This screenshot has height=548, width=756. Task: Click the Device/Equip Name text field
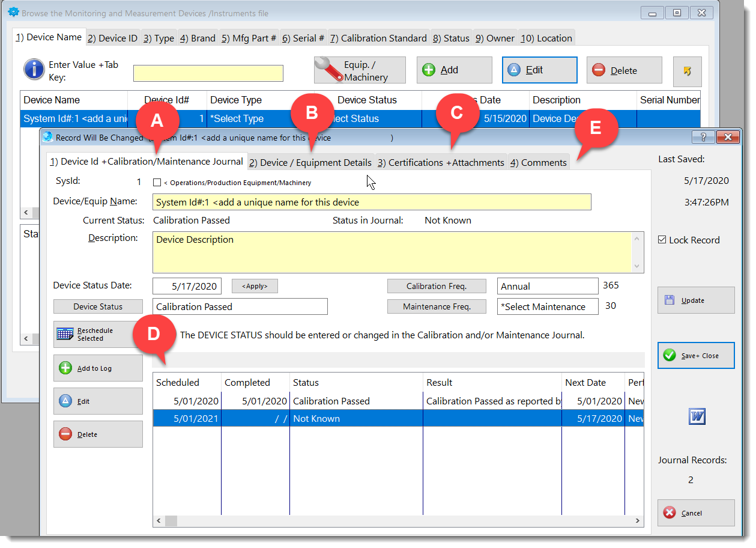[371, 202]
